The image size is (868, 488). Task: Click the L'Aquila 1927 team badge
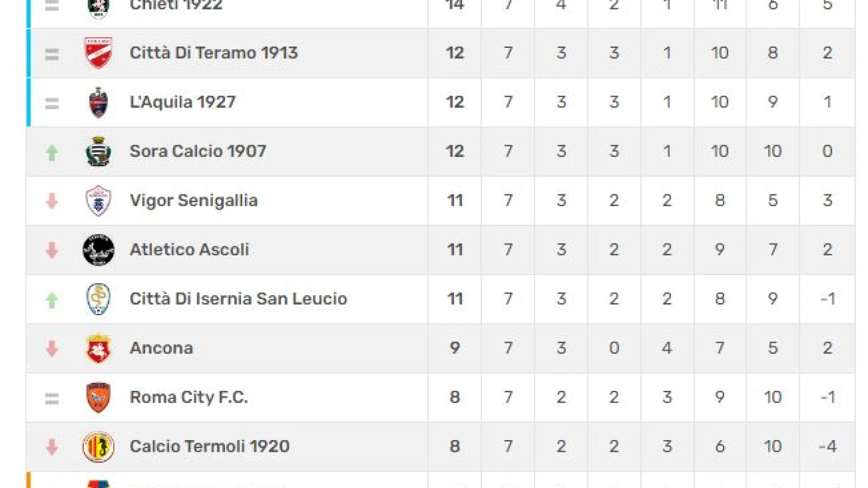(x=99, y=103)
